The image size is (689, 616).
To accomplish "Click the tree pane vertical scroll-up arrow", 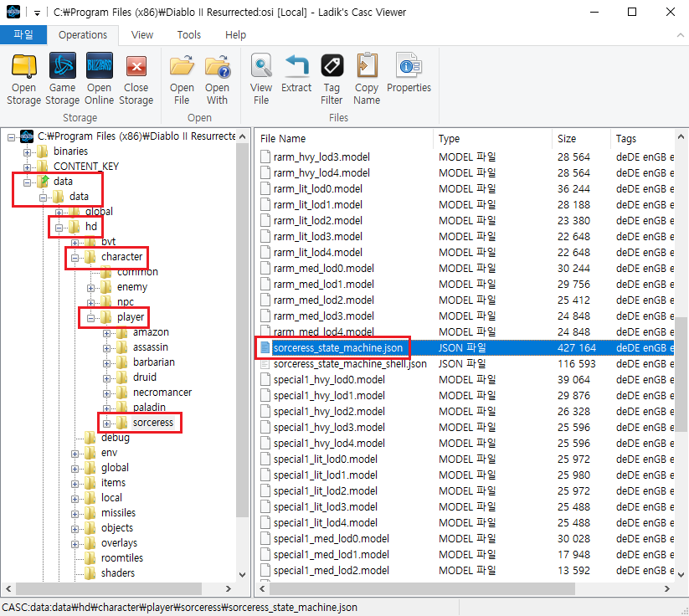I will point(242,136).
